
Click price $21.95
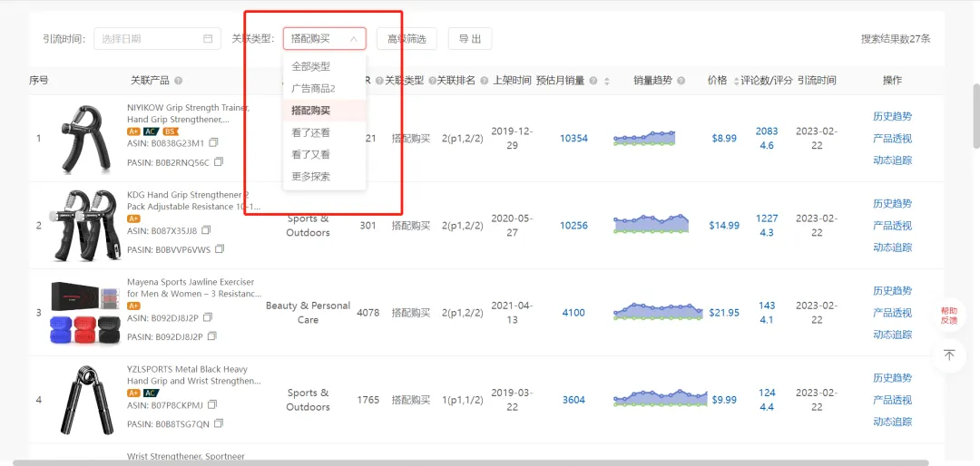coord(724,313)
